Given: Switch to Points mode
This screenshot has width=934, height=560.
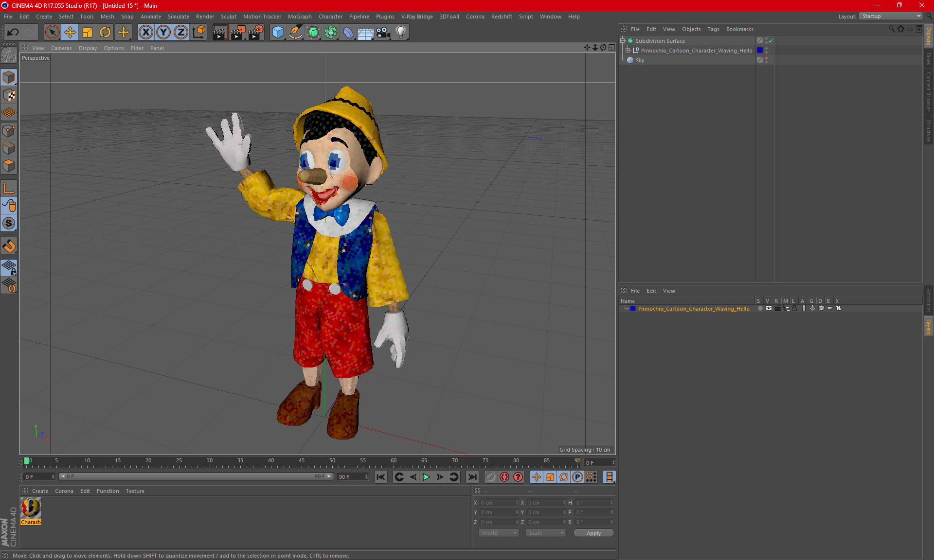Looking at the screenshot, I should coord(9,131).
